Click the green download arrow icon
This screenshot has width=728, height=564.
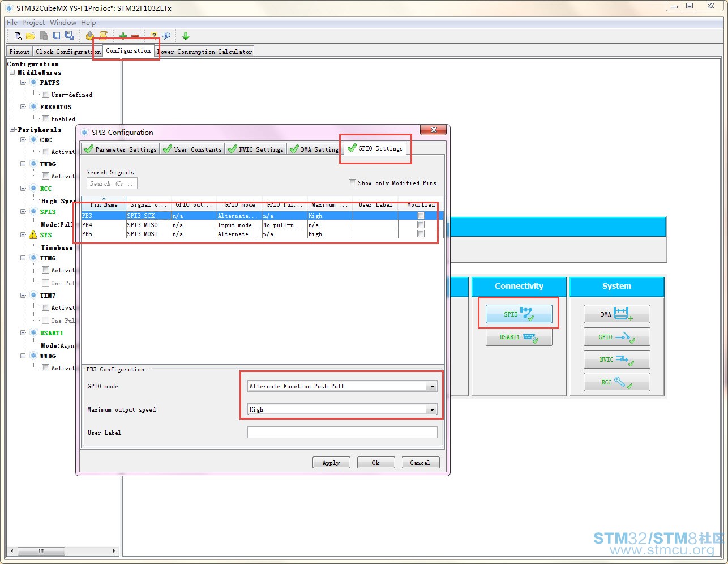[x=186, y=36]
